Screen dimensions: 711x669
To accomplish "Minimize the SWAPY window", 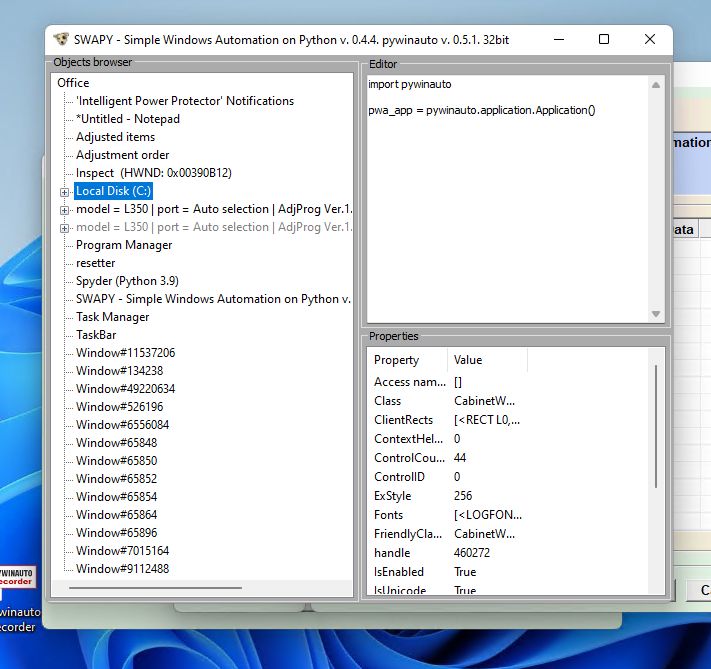I will coord(559,39).
